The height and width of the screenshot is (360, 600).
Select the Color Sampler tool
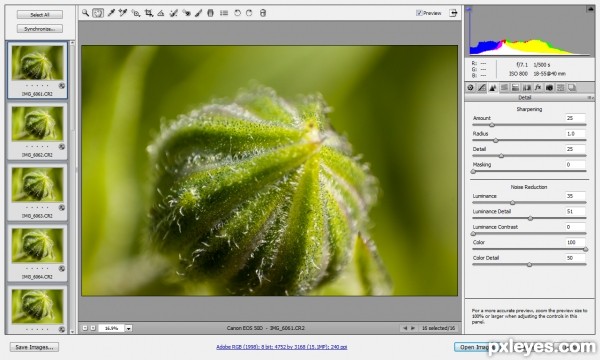[123, 13]
